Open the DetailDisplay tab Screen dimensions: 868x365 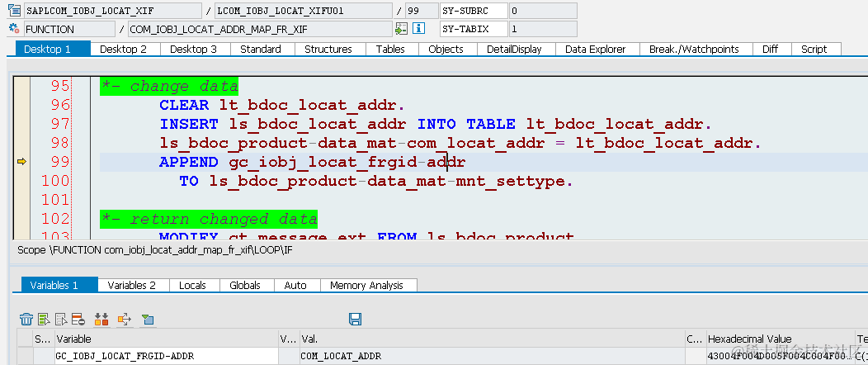point(514,50)
